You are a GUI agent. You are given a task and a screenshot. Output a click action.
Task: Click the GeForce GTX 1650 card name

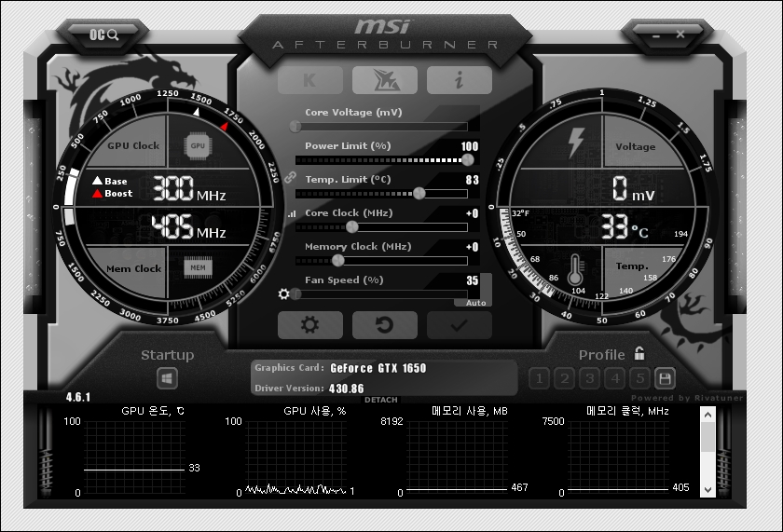(378, 368)
